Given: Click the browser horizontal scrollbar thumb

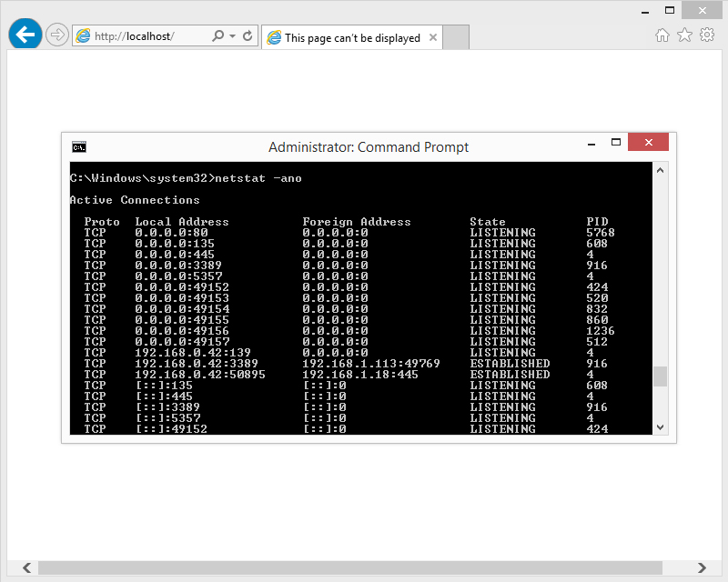Looking at the screenshot, I should [350, 567].
